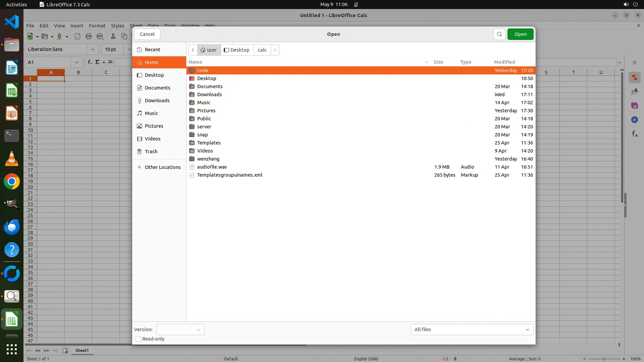Open Other Locations in the sidebar
This screenshot has width=644, height=362.
coord(162,167)
